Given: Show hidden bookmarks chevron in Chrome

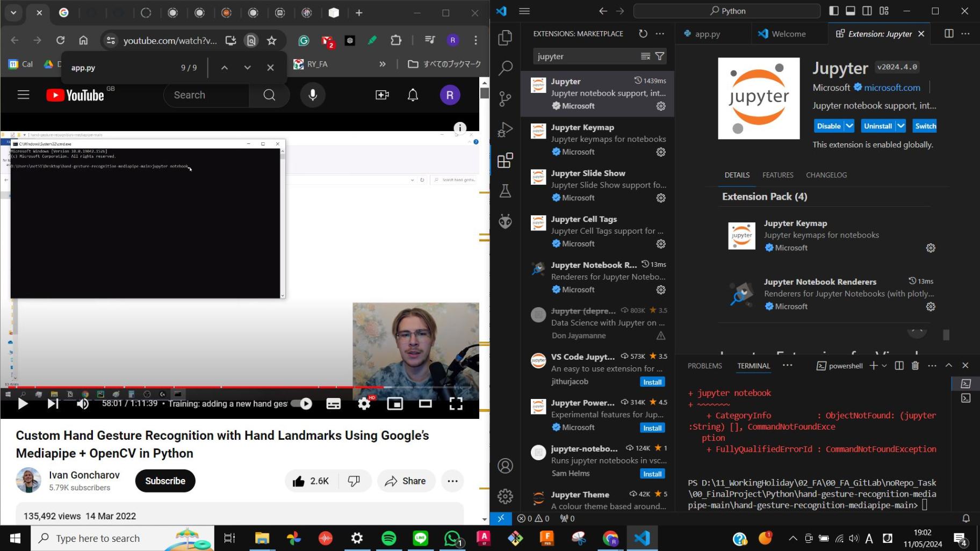Looking at the screenshot, I should click(x=382, y=64).
